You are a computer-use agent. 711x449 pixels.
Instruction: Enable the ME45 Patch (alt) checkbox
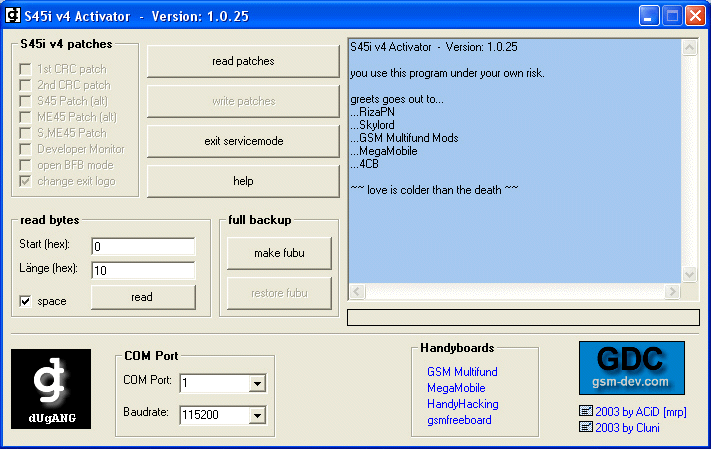[25, 117]
